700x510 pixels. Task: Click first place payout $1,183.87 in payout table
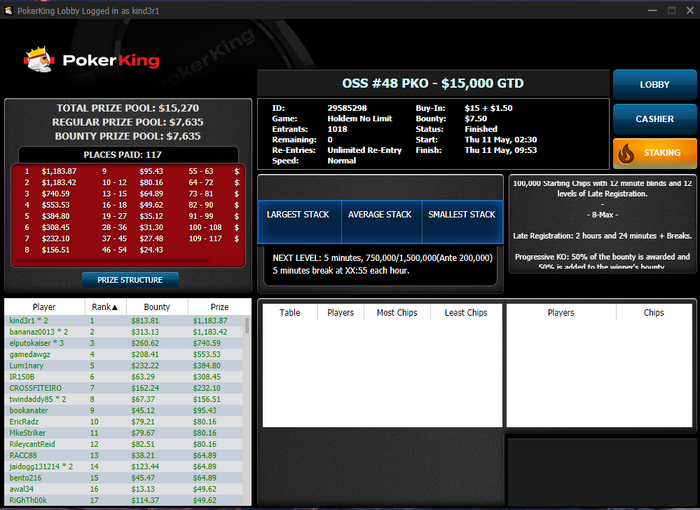pos(59,171)
